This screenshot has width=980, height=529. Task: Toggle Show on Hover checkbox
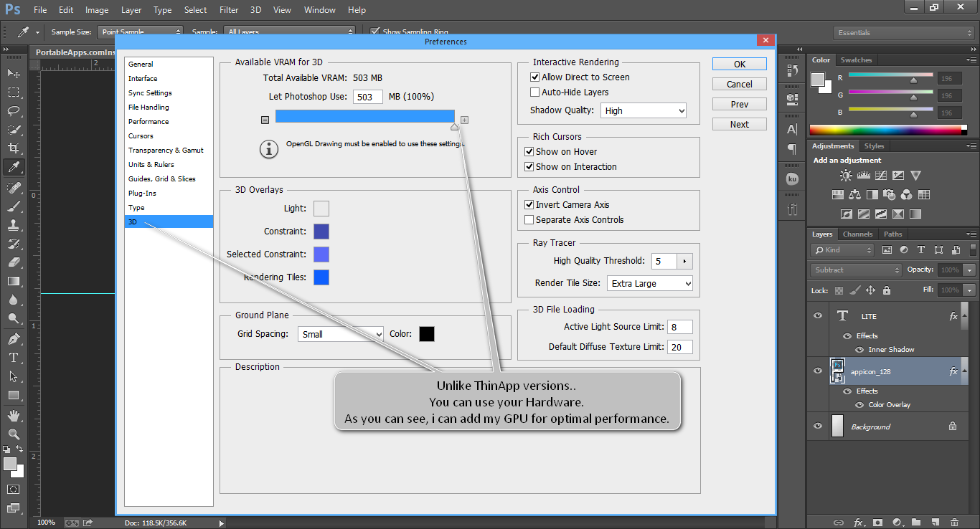click(529, 151)
